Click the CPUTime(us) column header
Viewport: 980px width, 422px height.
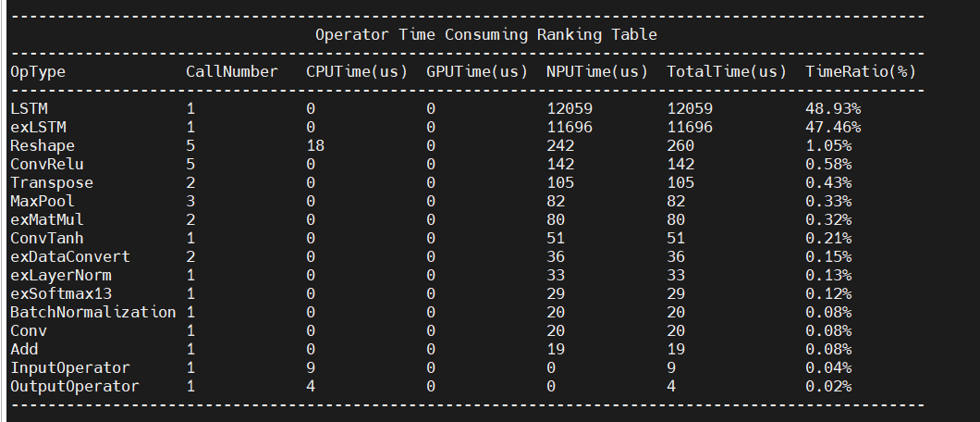pos(357,72)
